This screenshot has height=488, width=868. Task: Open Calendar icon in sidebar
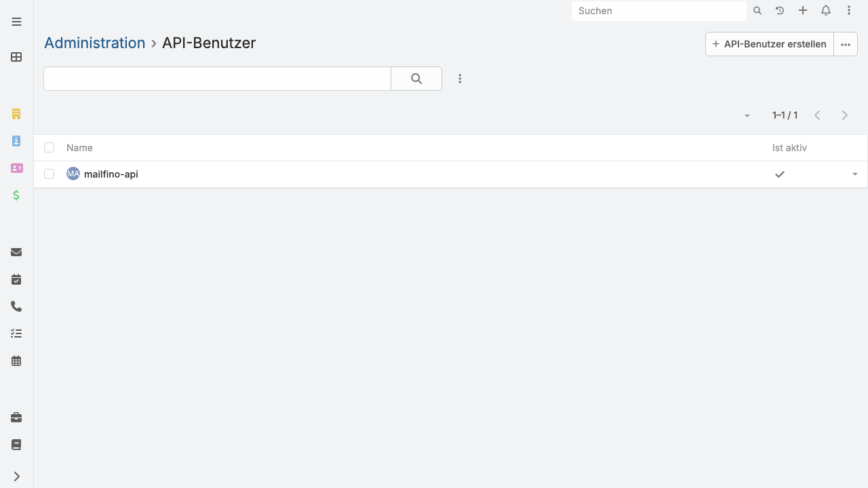17,361
